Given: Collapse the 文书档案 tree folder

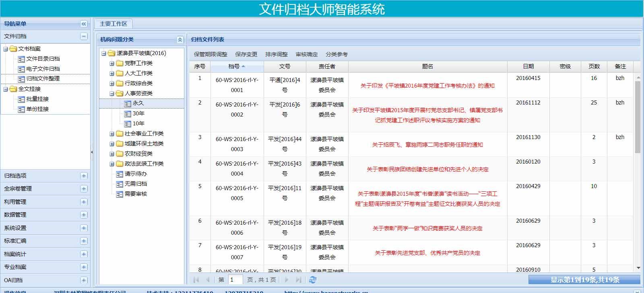Looking at the screenshot, I should point(6,49).
